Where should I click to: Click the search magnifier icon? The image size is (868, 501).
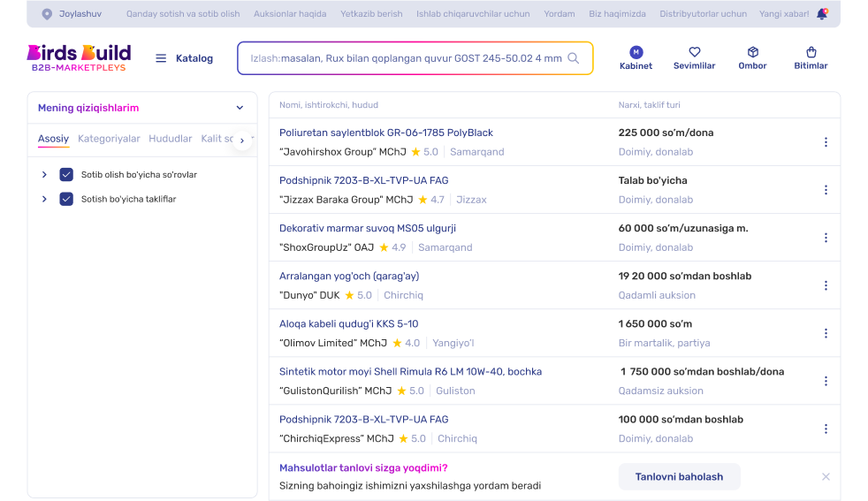click(574, 58)
